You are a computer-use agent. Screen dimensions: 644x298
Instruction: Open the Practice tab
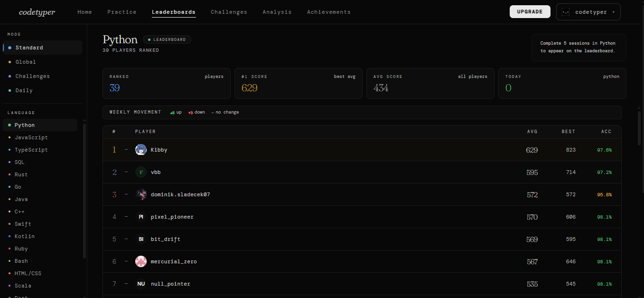pos(122,12)
